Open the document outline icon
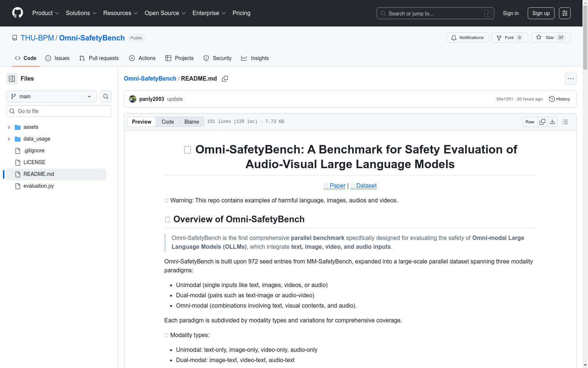588x368 pixels. pyautogui.click(x=565, y=122)
